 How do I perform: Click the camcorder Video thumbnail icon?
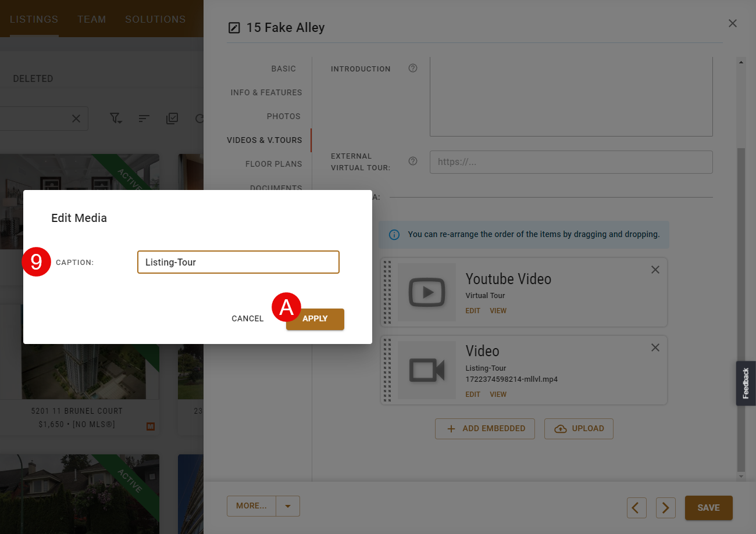tap(427, 370)
